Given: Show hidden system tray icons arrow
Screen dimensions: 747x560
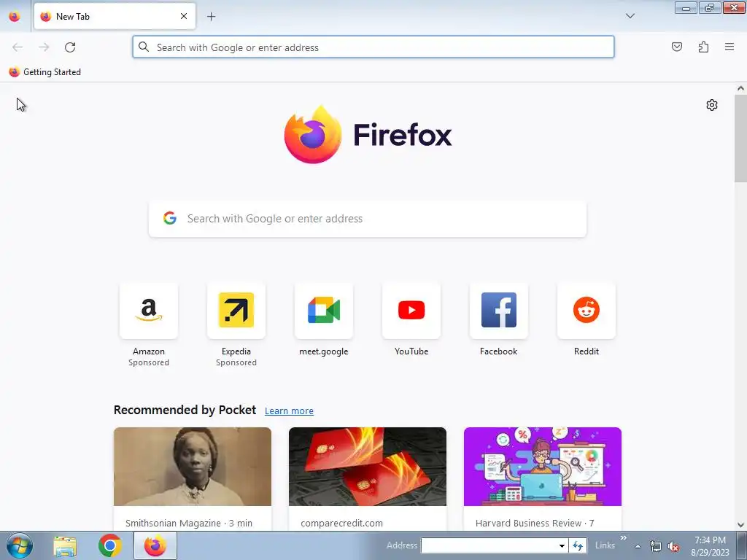Looking at the screenshot, I should pos(638,546).
